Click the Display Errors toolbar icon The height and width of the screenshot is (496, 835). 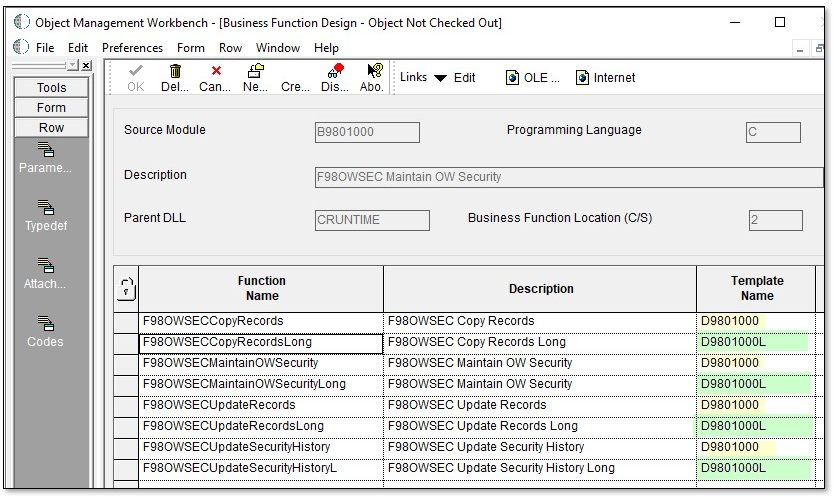tap(335, 72)
